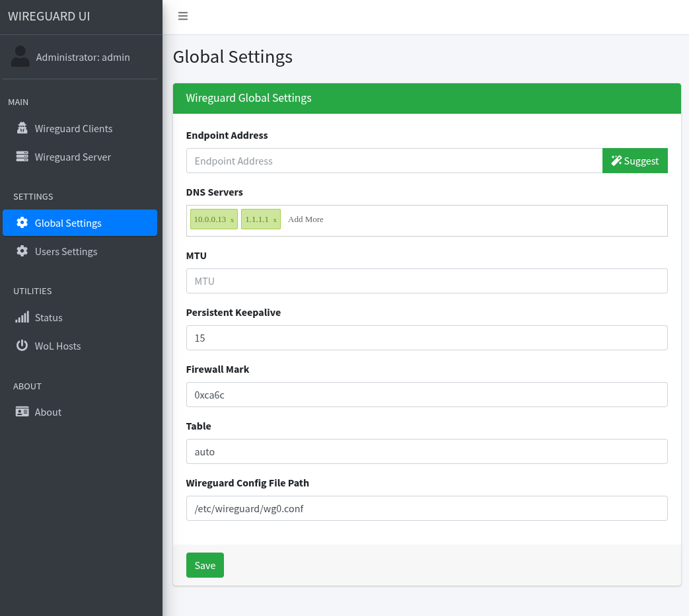This screenshot has height=616, width=689.
Task: Click the Global Settings gear icon
Action: pos(22,223)
